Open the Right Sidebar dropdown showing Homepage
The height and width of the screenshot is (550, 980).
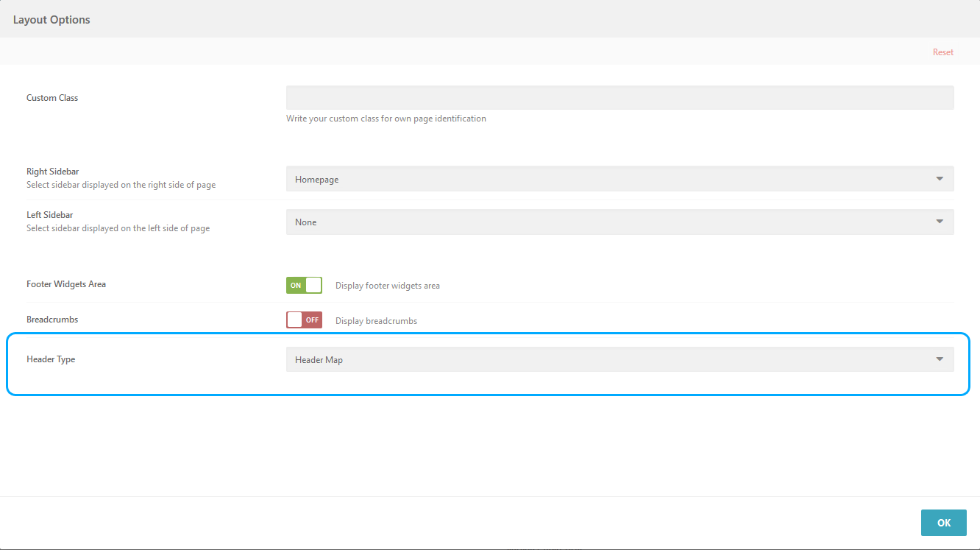click(619, 179)
